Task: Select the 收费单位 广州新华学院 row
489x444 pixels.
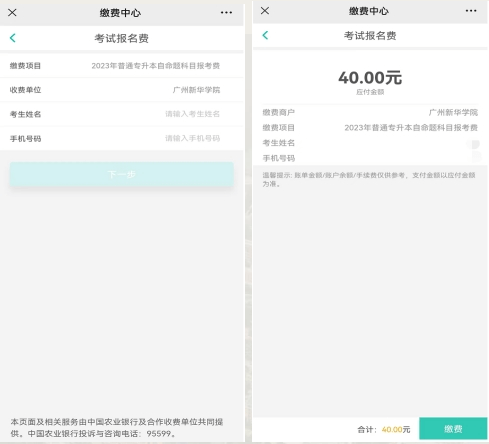Action: click(x=122, y=90)
